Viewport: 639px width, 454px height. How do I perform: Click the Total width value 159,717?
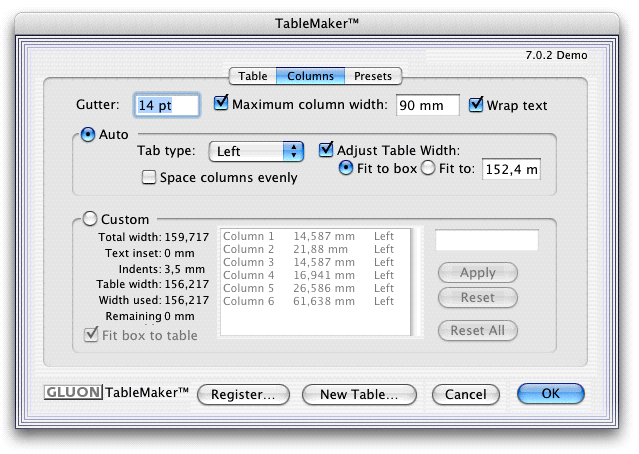coord(187,237)
